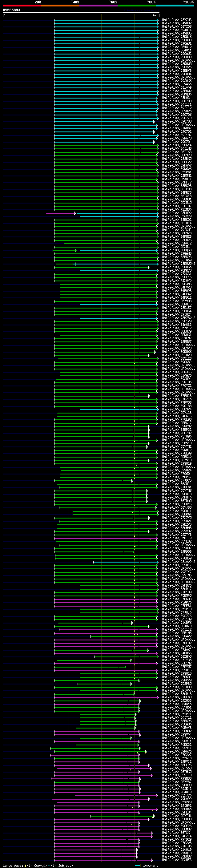Click the UniRef100_B6TC80 entry
The image size is (197, 868).
[177, 189]
